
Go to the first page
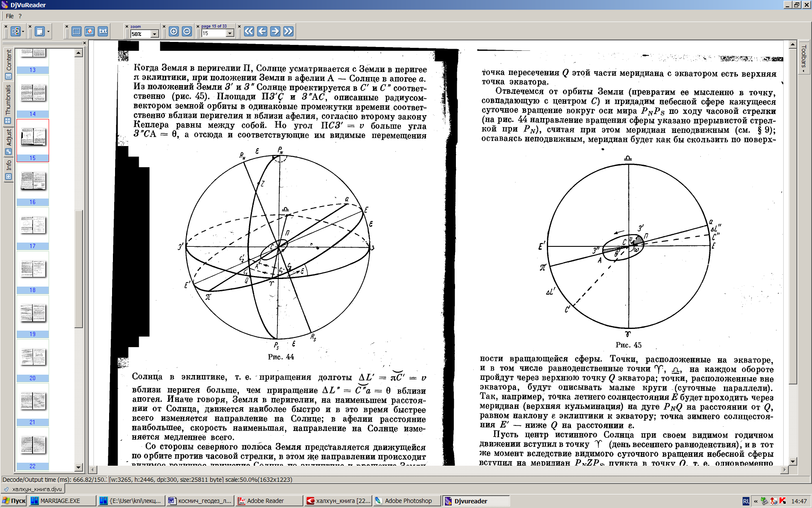249,31
